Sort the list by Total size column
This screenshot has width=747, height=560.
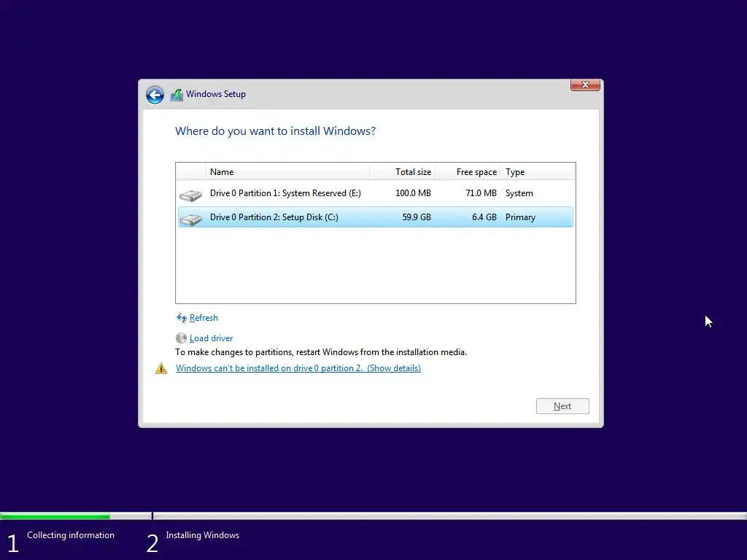[402, 172]
